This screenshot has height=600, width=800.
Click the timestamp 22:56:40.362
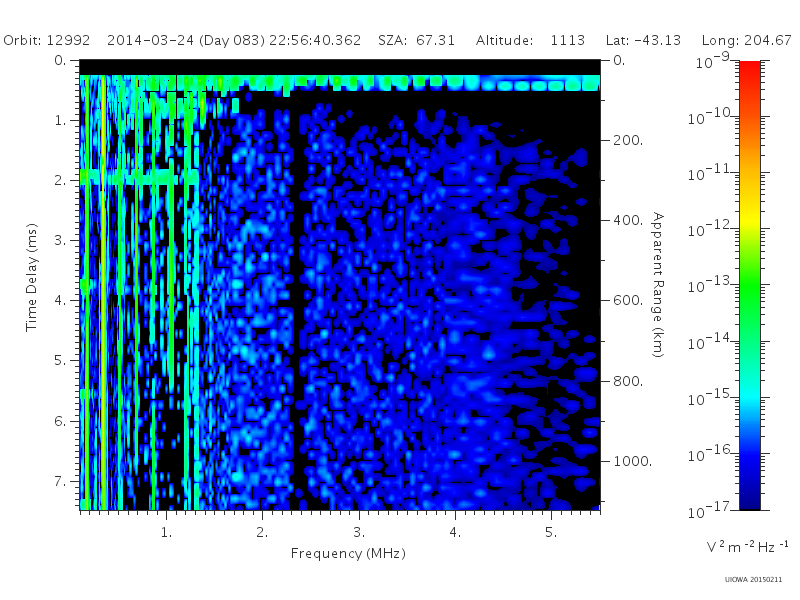point(315,40)
